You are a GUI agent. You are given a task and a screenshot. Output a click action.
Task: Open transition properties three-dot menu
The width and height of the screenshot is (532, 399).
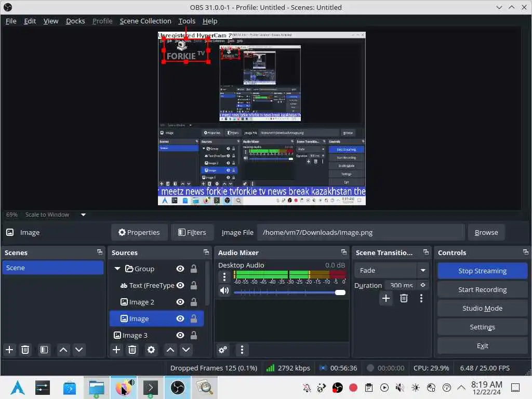tap(421, 298)
